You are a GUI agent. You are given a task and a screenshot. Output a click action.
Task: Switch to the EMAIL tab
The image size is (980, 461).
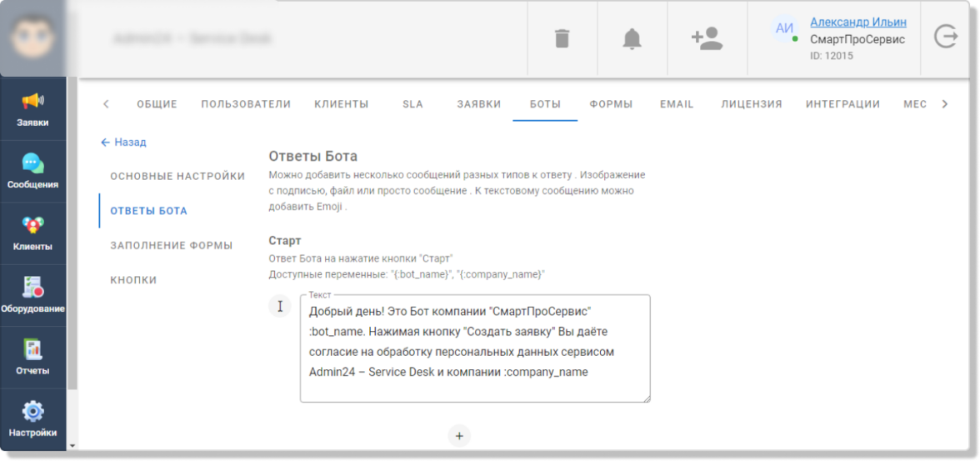[677, 104]
